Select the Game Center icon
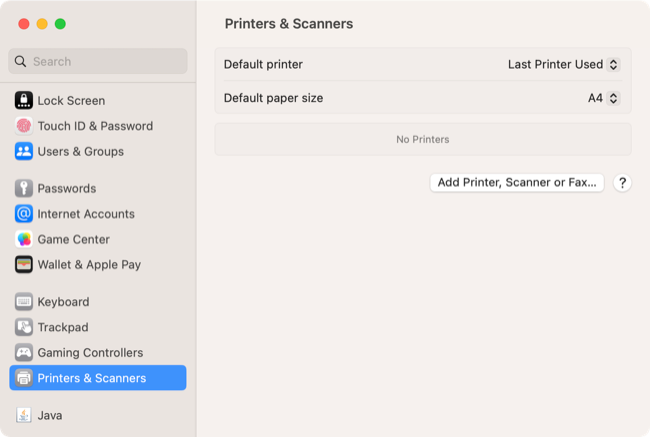This screenshot has width=650, height=437. coord(24,239)
